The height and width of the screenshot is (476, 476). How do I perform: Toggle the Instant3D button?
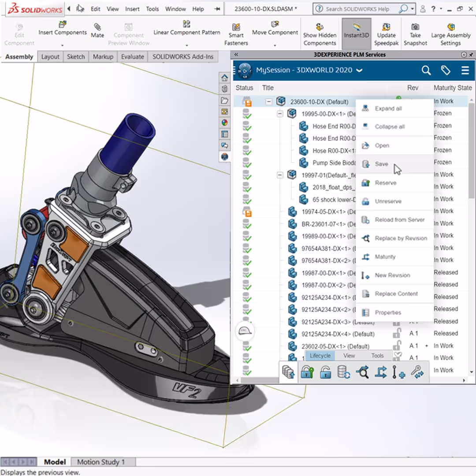357,33
